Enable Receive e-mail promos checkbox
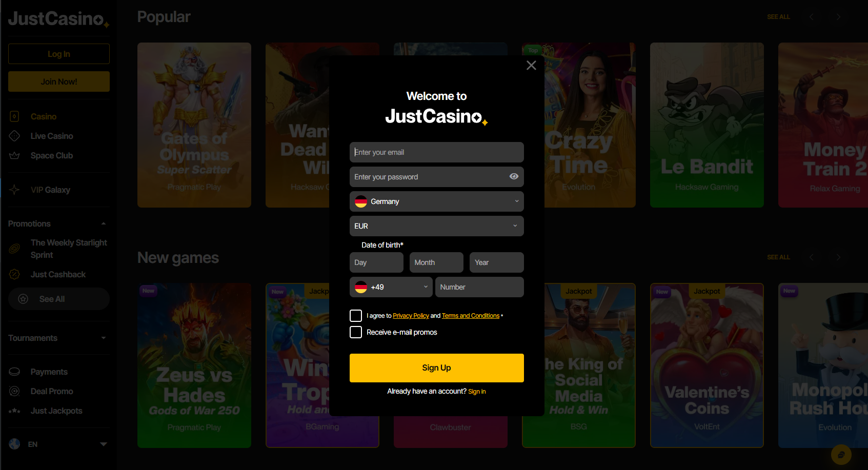The image size is (868, 470). click(x=356, y=332)
